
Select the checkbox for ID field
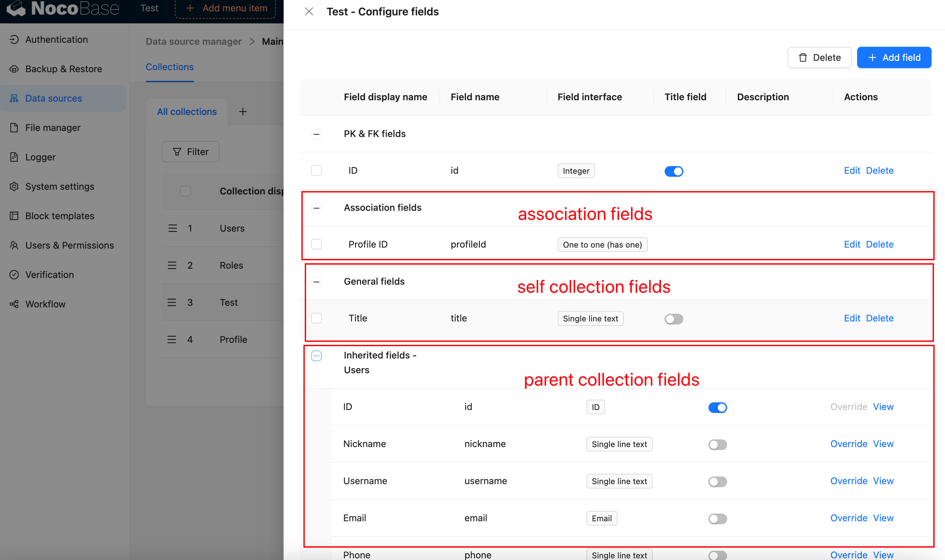pyautogui.click(x=316, y=170)
